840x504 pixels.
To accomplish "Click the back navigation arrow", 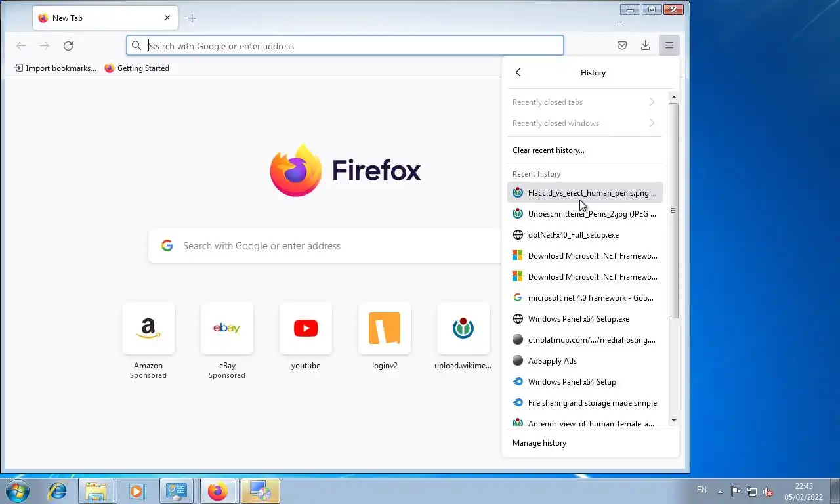I will tap(21, 46).
